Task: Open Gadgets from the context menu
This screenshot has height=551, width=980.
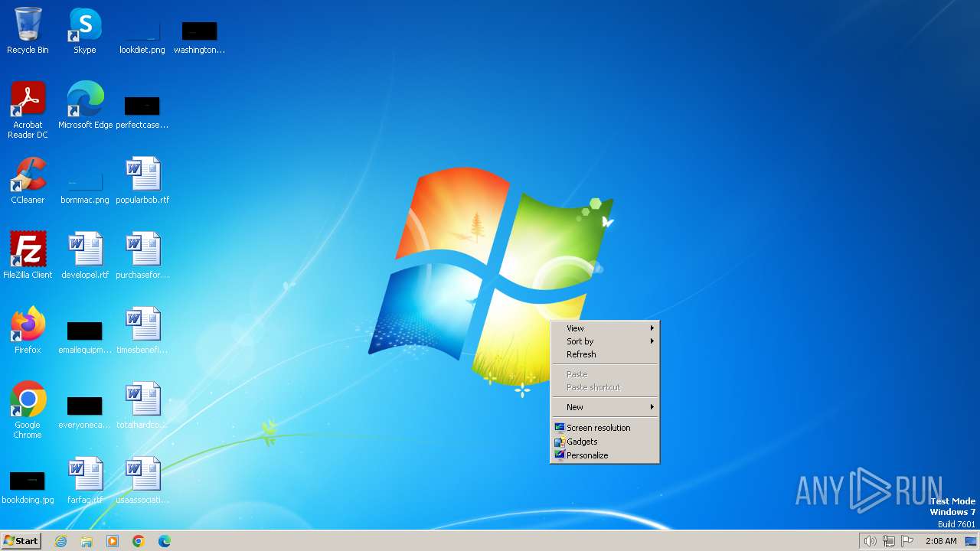Action: [x=605, y=442]
